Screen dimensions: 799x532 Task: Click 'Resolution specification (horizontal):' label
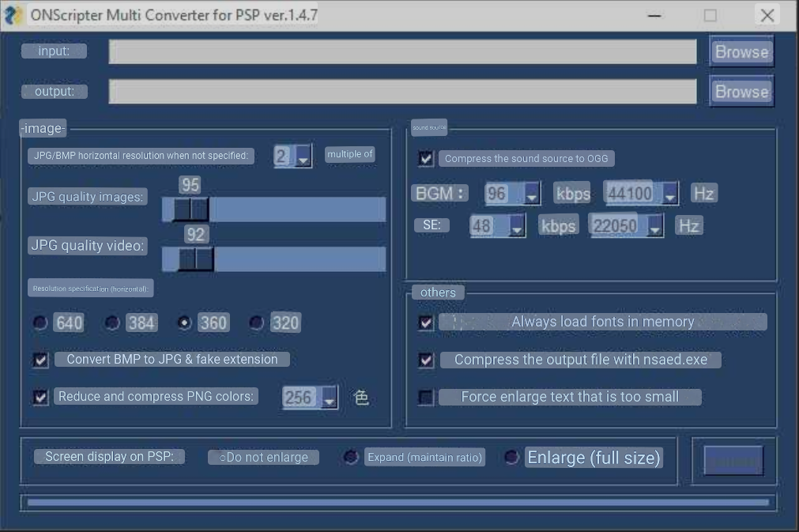(90, 289)
